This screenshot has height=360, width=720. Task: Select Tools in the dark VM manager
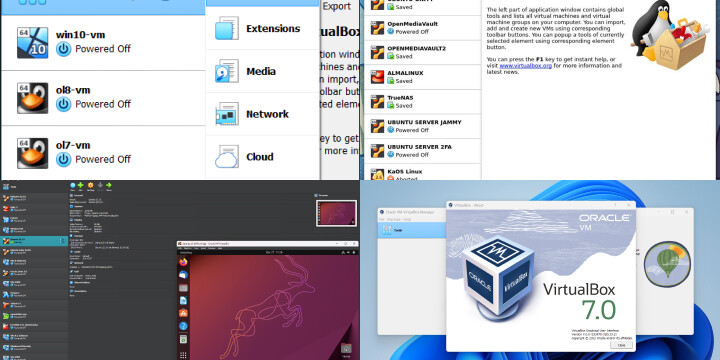34,187
